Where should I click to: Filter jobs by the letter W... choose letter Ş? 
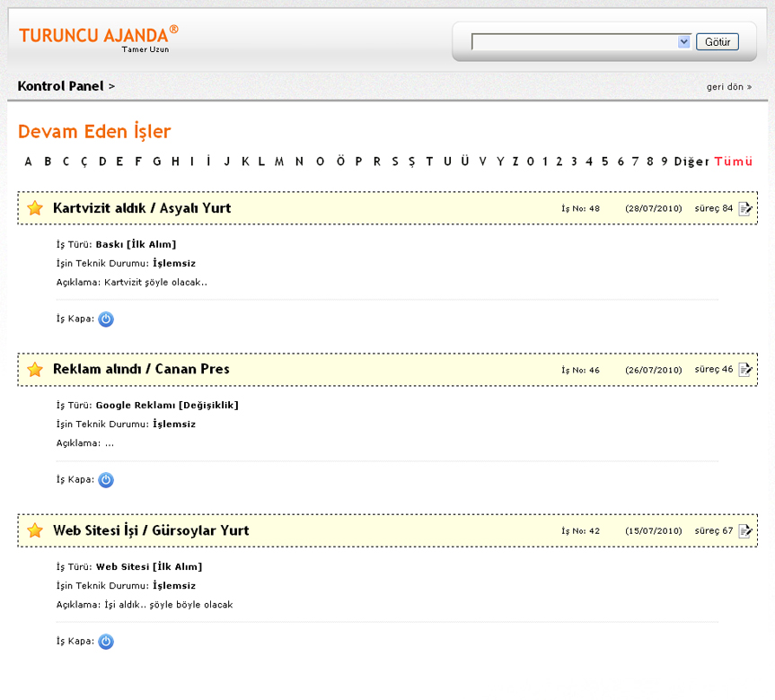(411, 162)
